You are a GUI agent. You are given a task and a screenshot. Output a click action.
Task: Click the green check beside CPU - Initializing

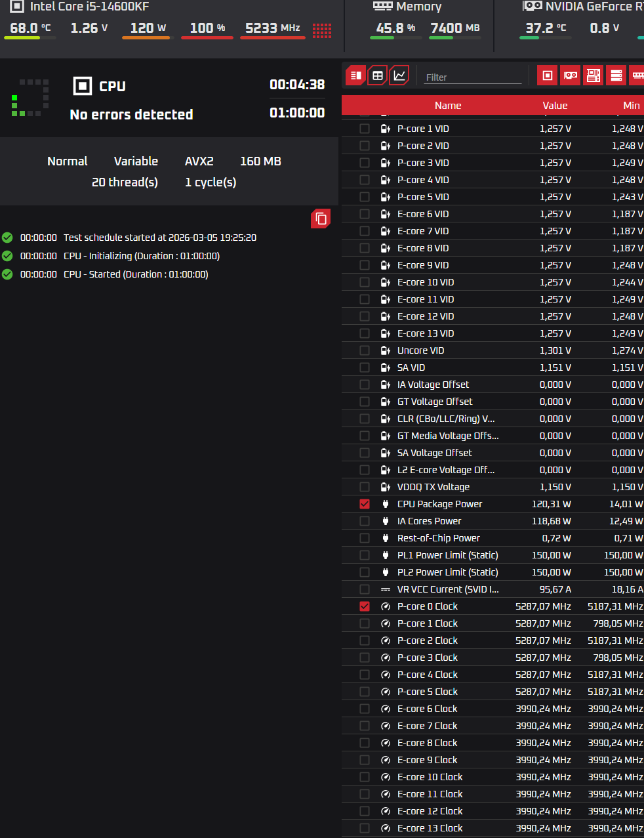[7, 256]
